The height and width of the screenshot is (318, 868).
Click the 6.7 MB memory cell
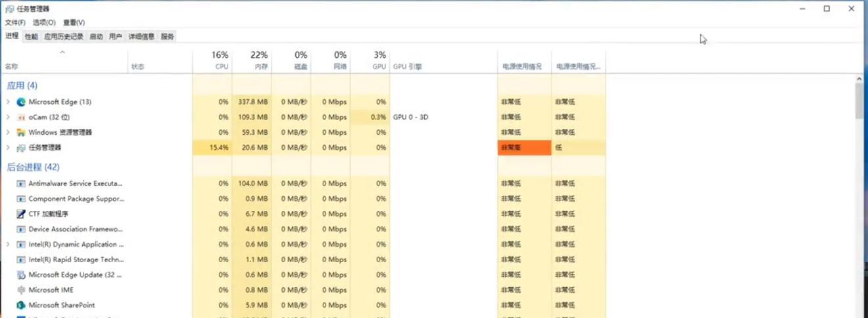(251, 214)
